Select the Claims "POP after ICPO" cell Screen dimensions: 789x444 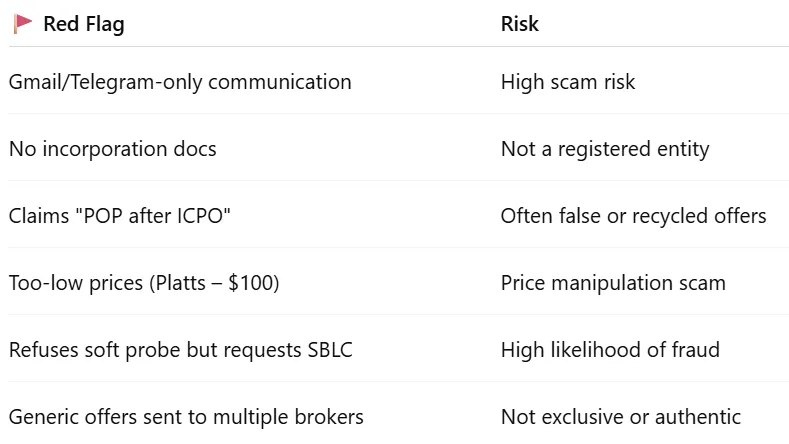tap(120, 216)
